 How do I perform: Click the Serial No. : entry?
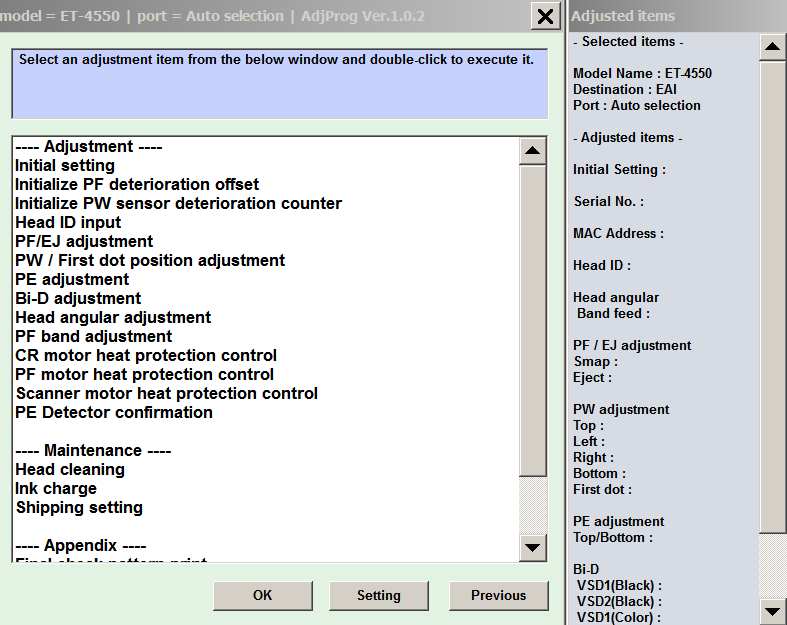tap(608, 201)
